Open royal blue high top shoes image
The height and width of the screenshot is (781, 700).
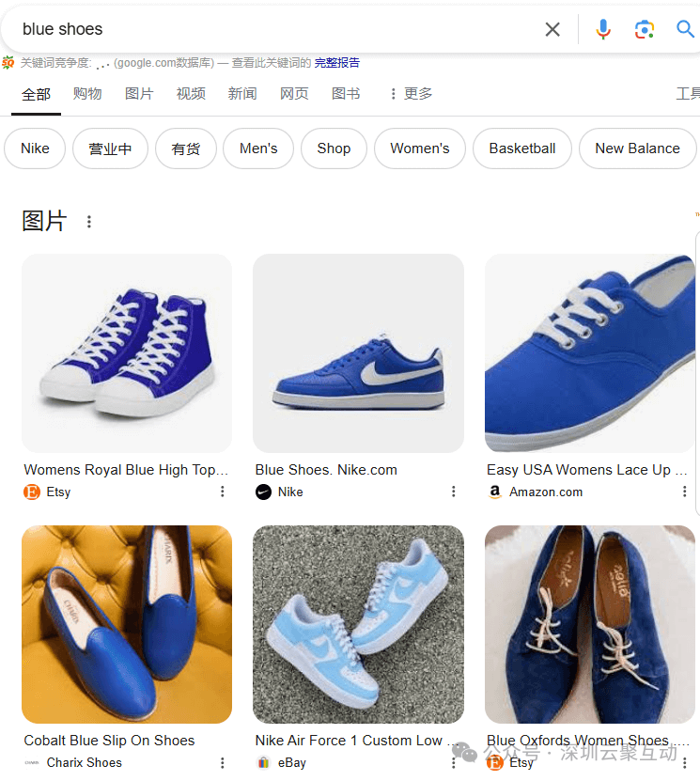point(127,353)
